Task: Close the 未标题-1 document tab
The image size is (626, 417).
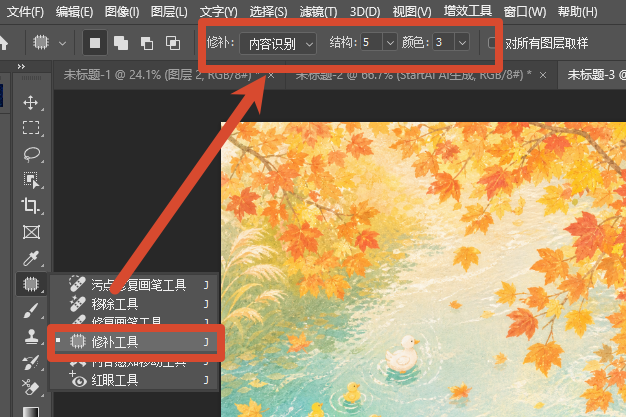Action: [271, 75]
